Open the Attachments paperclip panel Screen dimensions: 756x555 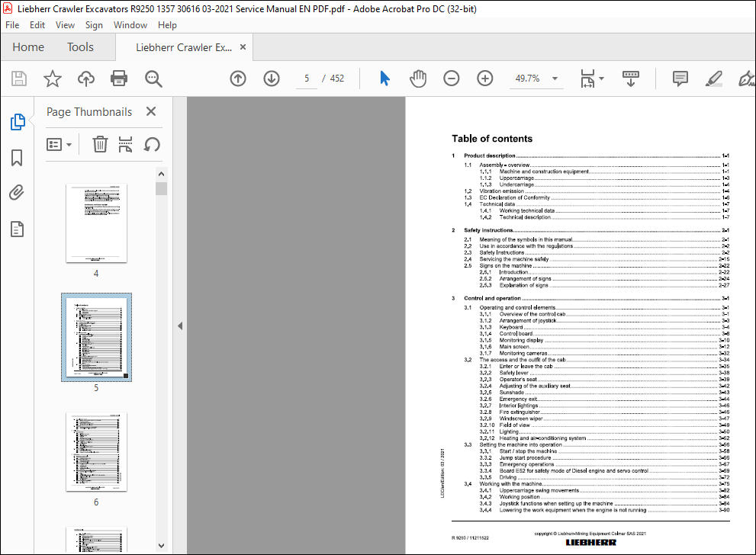pyautogui.click(x=16, y=193)
